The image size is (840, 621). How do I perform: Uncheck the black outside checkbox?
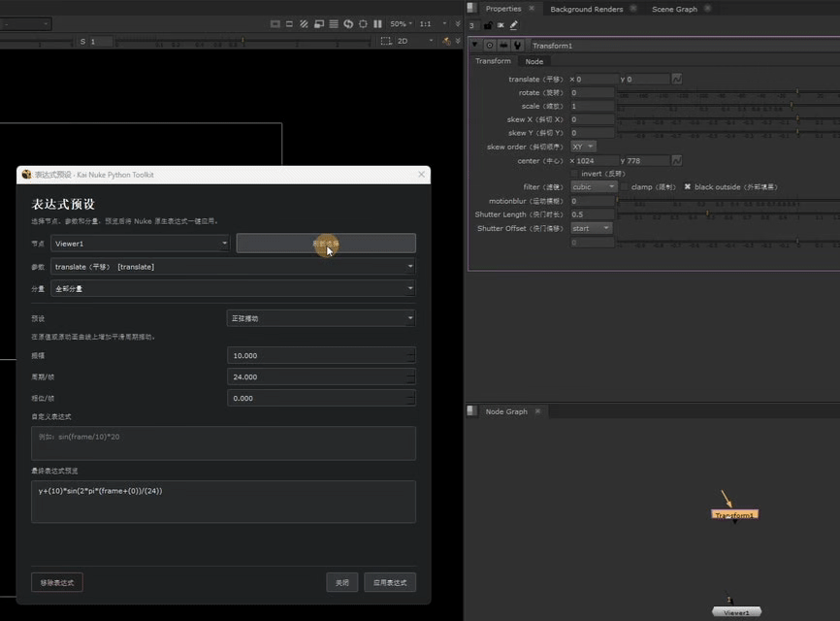pos(688,187)
